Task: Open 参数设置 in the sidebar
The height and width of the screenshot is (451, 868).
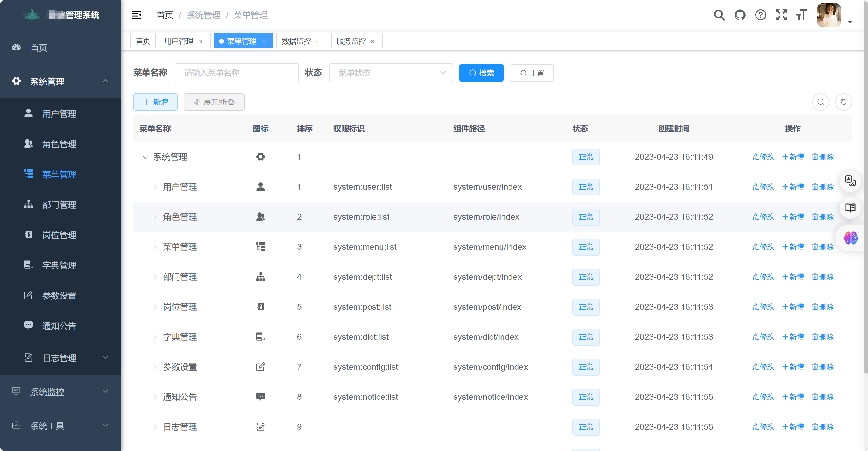Action: click(x=61, y=296)
